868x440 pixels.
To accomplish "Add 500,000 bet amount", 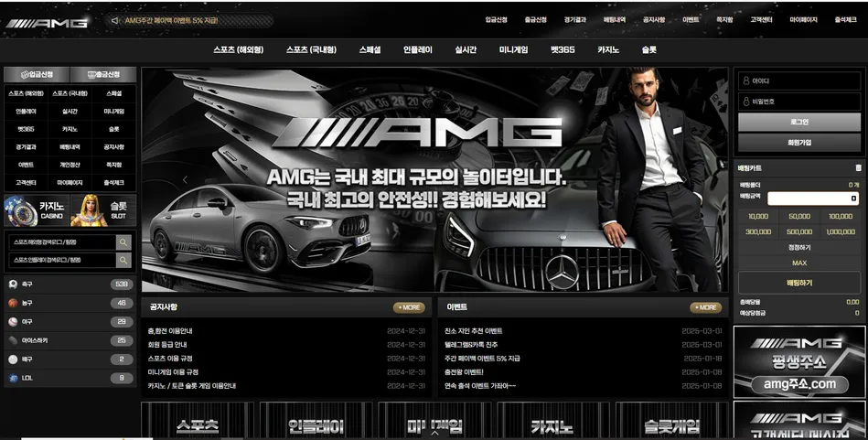I will [x=798, y=232].
